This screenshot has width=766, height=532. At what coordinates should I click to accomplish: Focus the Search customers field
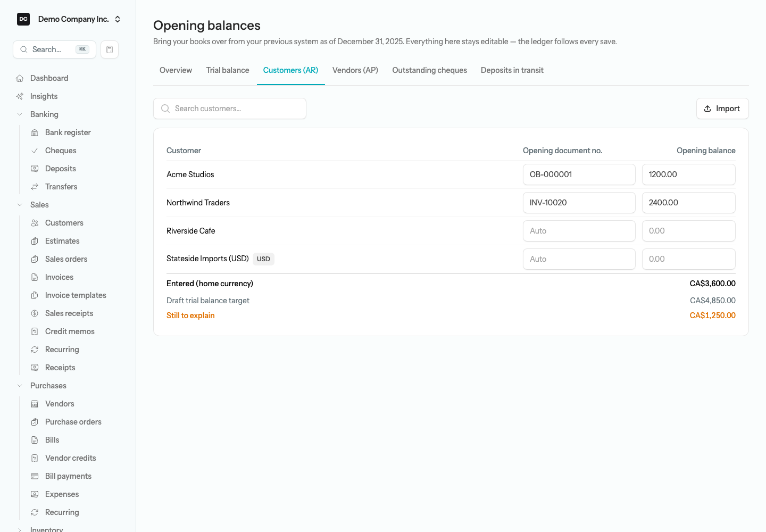230,109
